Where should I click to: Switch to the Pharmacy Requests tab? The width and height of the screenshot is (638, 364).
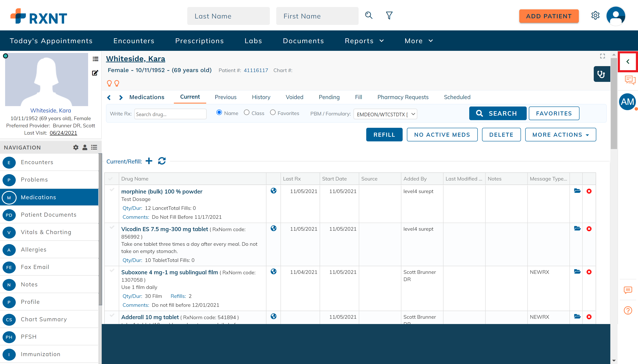click(x=403, y=97)
